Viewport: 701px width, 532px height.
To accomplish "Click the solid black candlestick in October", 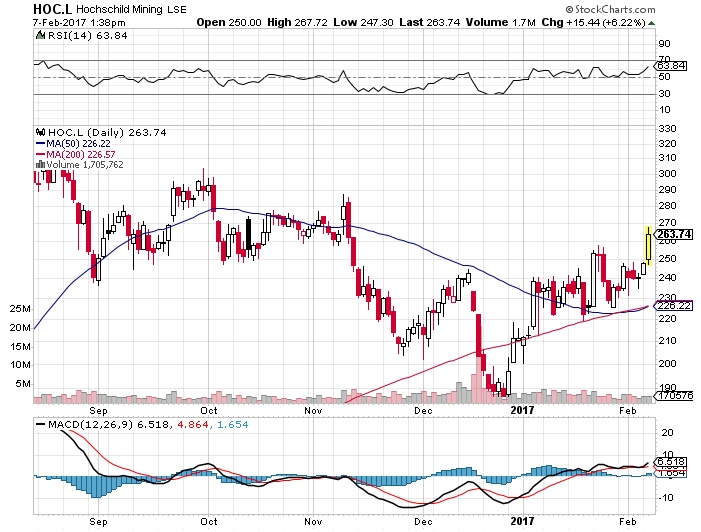I will tap(249, 234).
